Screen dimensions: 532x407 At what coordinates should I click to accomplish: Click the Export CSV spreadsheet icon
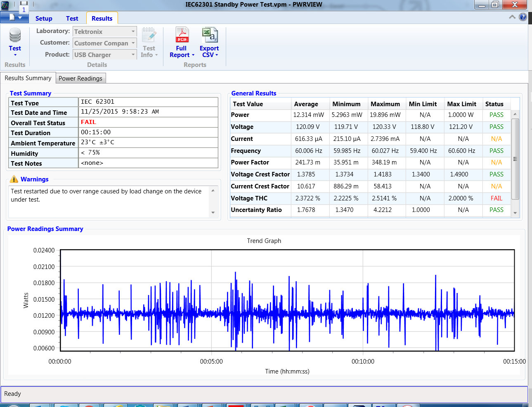210,35
